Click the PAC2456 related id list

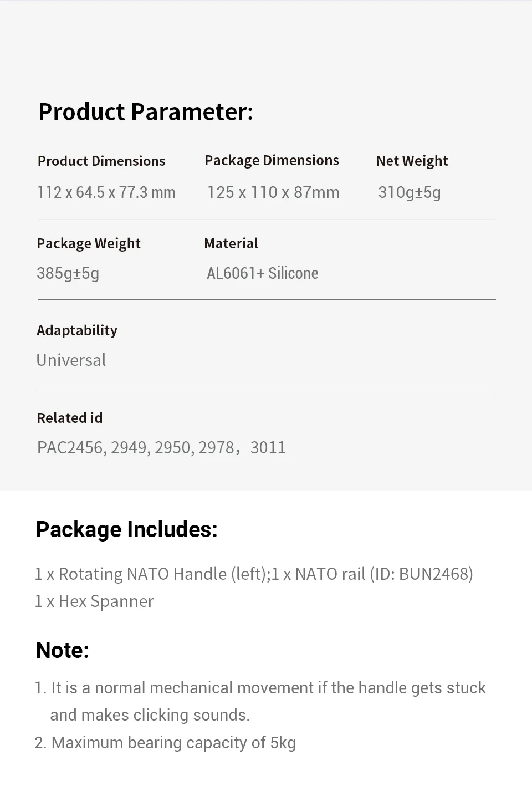tap(161, 448)
